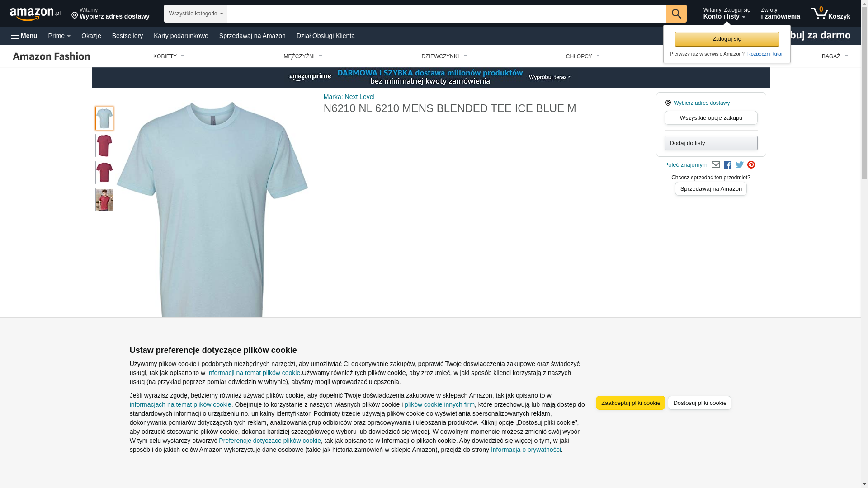Image resolution: width=868 pixels, height=488 pixels.
Task: Select the second red t-shirt thumbnail
Action: tap(104, 173)
